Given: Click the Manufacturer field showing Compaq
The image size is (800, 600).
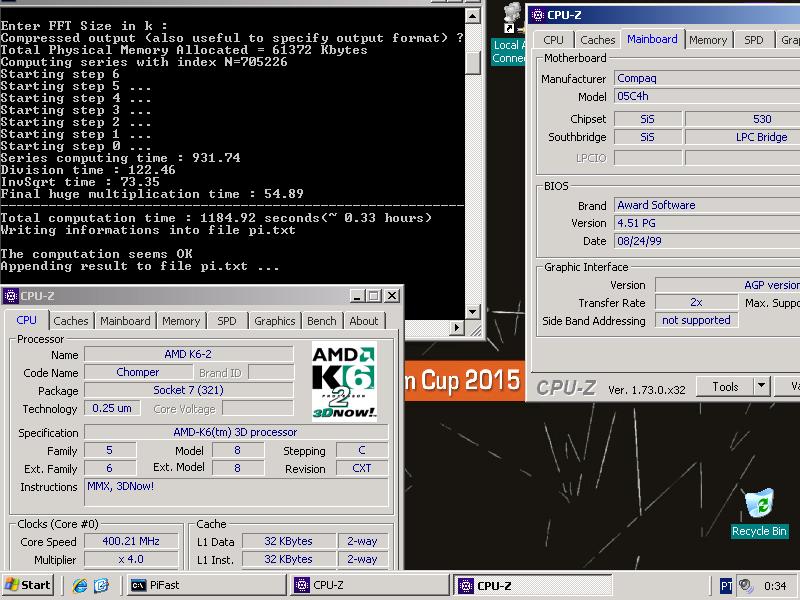Looking at the screenshot, I should tap(707, 79).
